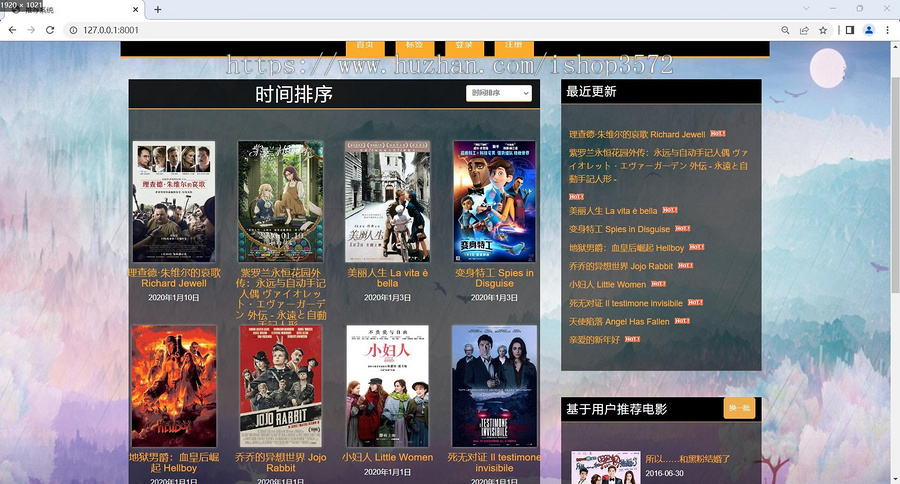Open Richard Jewell in 最近更新 list
The image size is (900, 484).
click(x=637, y=134)
